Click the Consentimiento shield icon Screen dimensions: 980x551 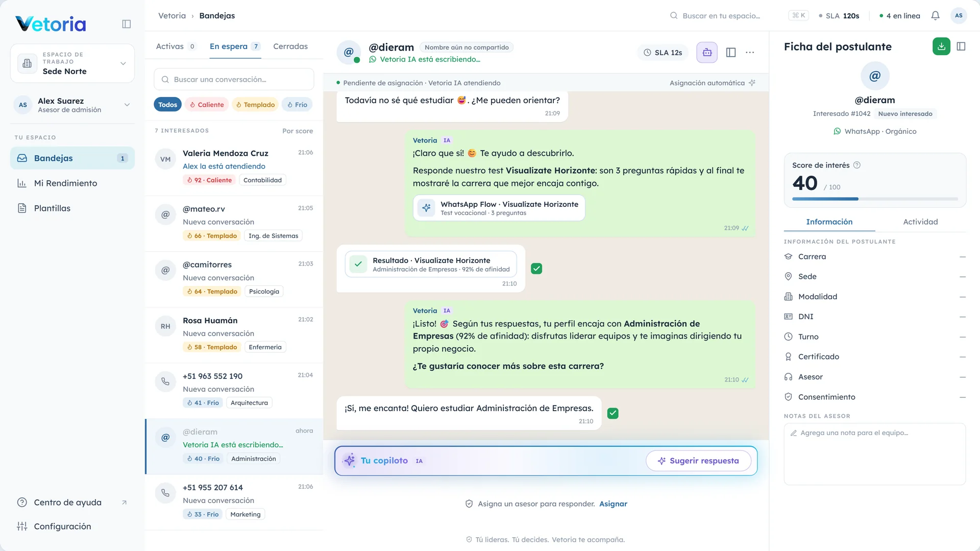pos(788,397)
